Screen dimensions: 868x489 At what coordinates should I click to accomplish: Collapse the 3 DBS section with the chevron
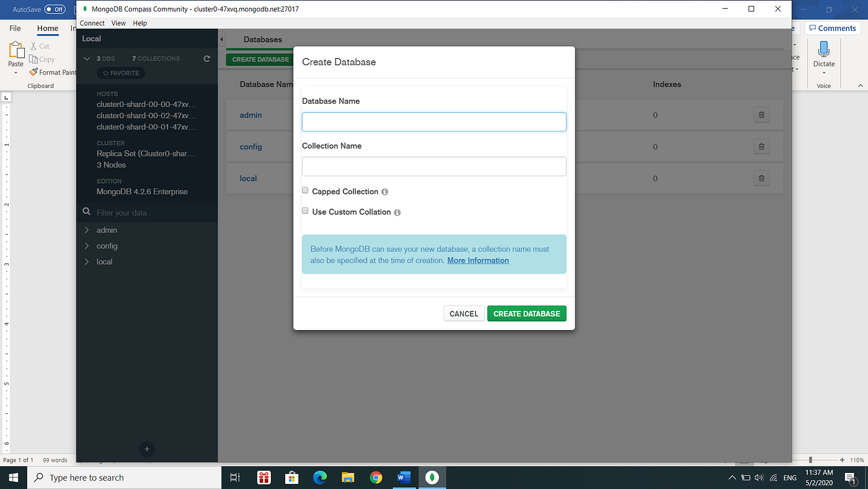87,58
